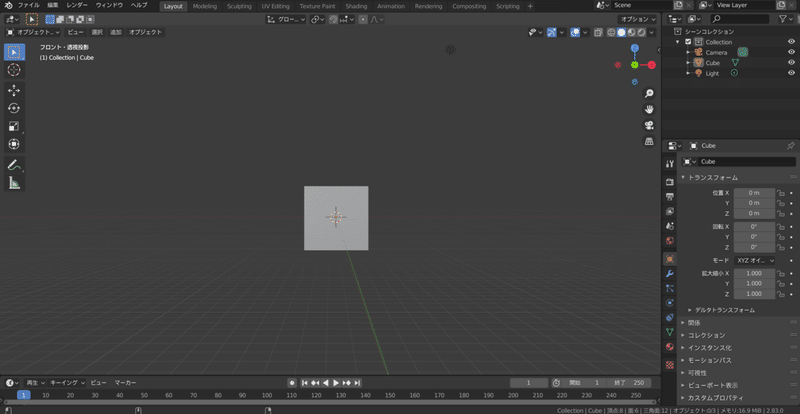This screenshot has height=414, width=800.
Task: Hide the Cube in the outliner
Action: click(x=791, y=63)
